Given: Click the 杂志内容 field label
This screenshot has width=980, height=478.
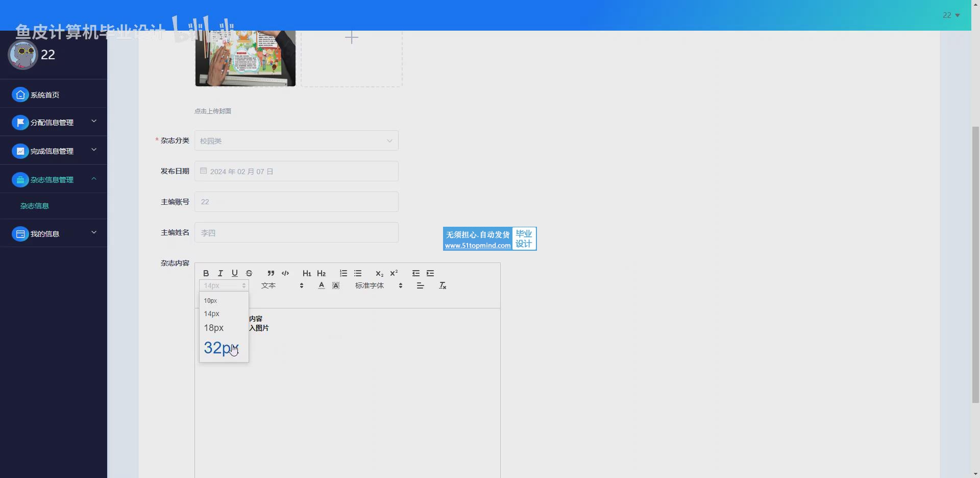Looking at the screenshot, I should [x=175, y=263].
